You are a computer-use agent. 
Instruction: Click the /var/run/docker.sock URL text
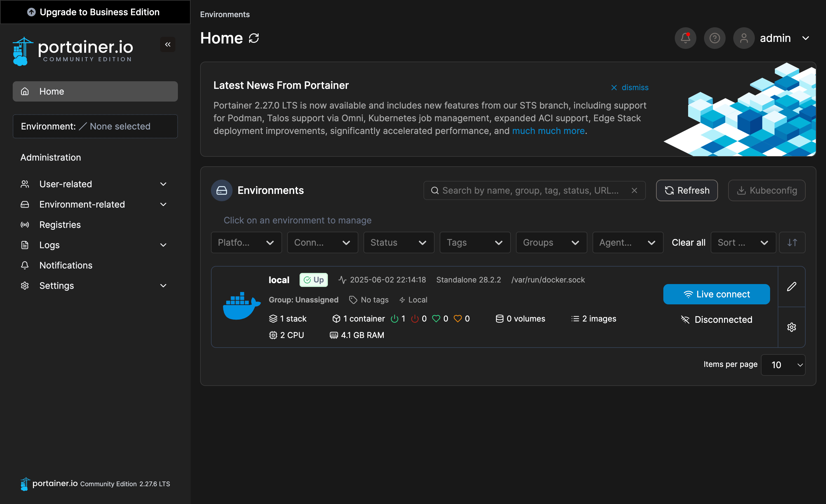[548, 280]
